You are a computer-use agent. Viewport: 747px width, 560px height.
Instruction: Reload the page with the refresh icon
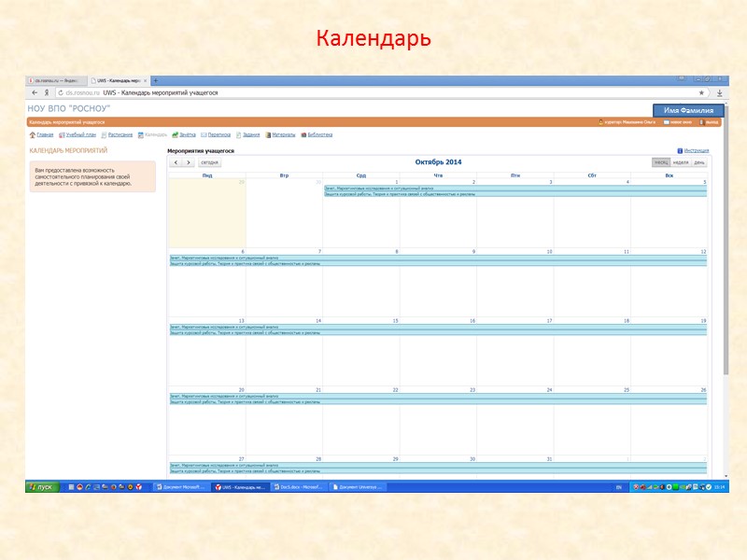click(61, 92)
